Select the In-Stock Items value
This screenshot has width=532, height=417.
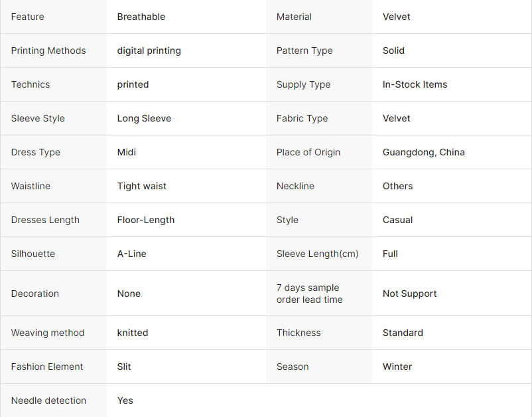click(415, 84)
